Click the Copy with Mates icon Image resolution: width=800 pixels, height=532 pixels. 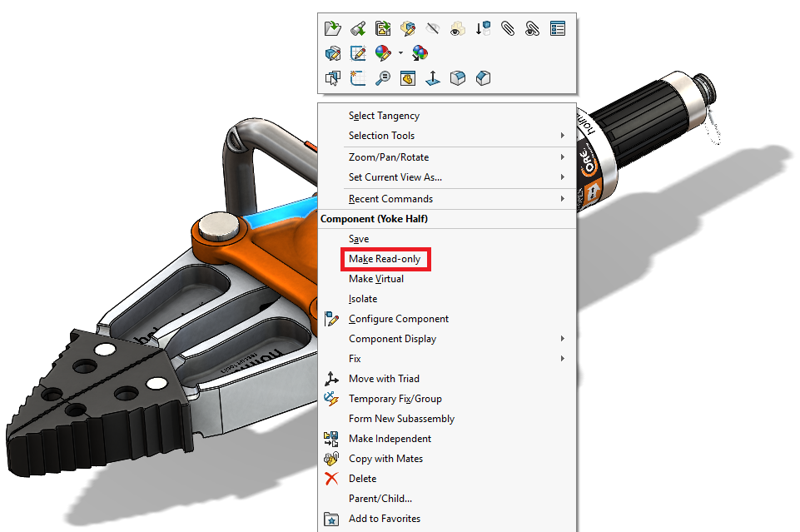click(332, 458)
